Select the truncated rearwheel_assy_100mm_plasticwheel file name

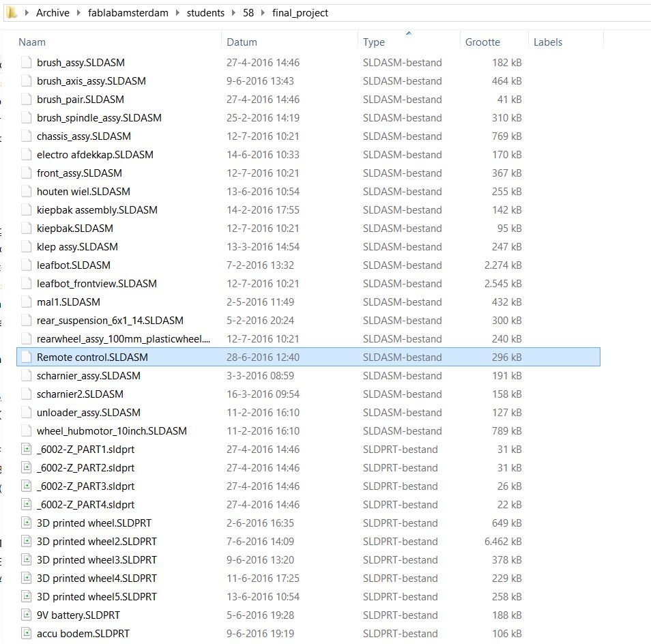click(x=124, y=339)
